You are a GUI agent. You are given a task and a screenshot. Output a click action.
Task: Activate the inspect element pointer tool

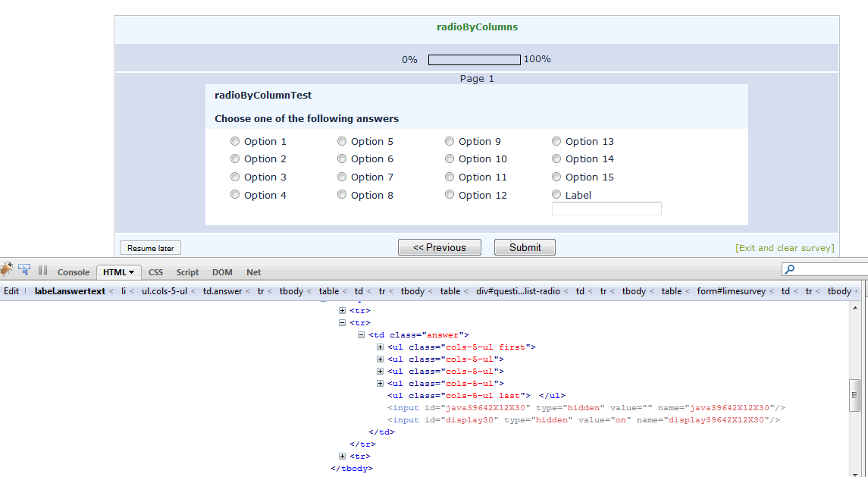[24, 270]
